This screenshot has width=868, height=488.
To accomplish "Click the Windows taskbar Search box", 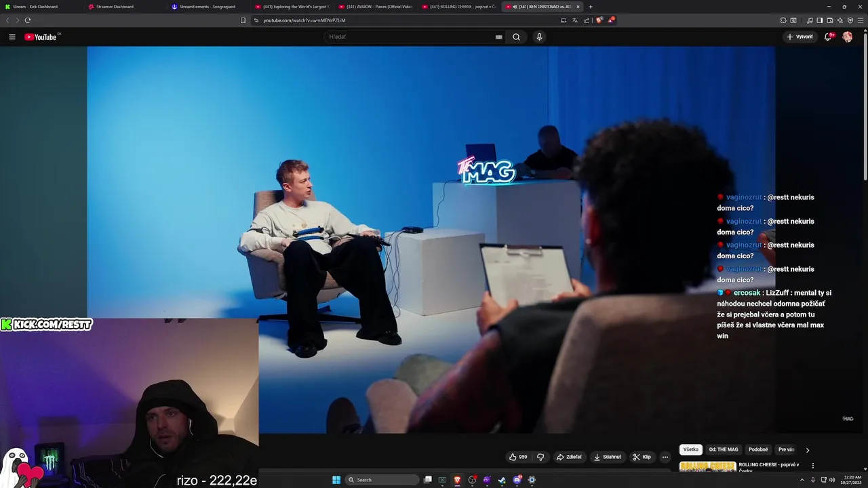I will coord(382,480).
